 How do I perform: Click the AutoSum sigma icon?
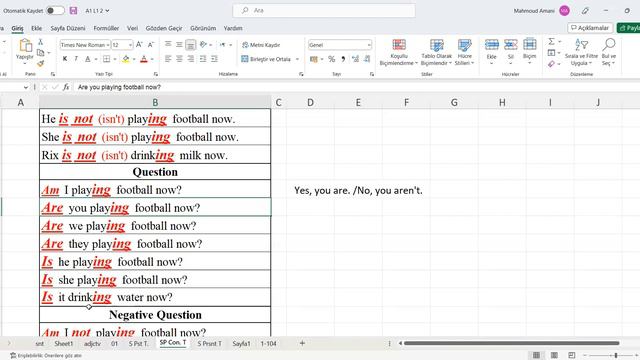pos(551,42)
